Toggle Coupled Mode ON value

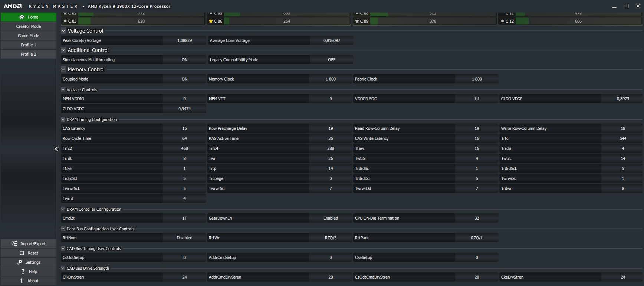click(184, 79)
